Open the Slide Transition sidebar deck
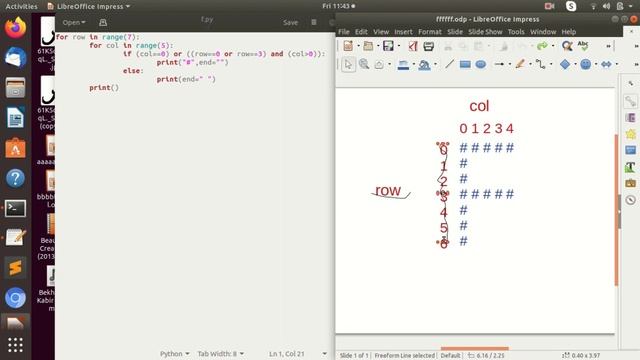The height and width of the screenshot is (360, 640). 631,118
